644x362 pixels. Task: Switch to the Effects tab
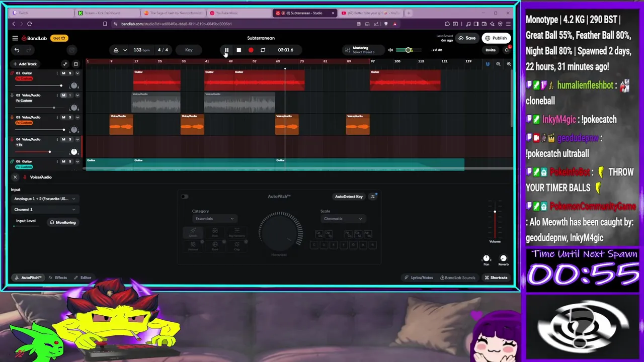58,278
